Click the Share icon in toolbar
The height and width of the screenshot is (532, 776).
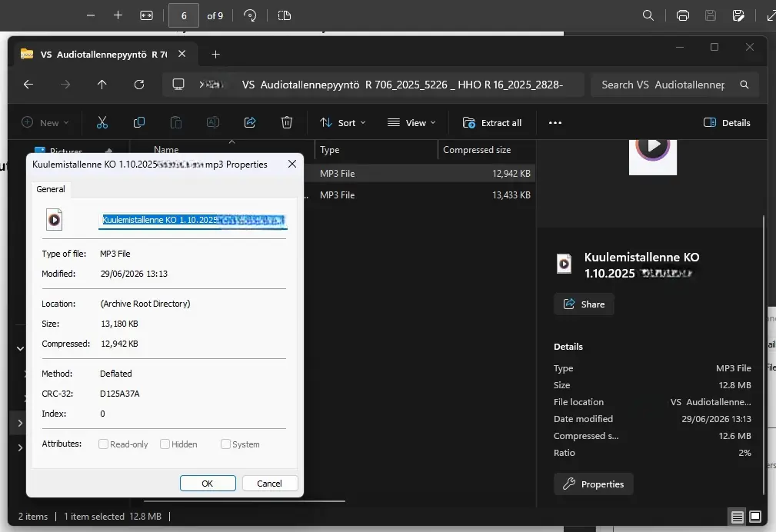click(x=250, y=123)
